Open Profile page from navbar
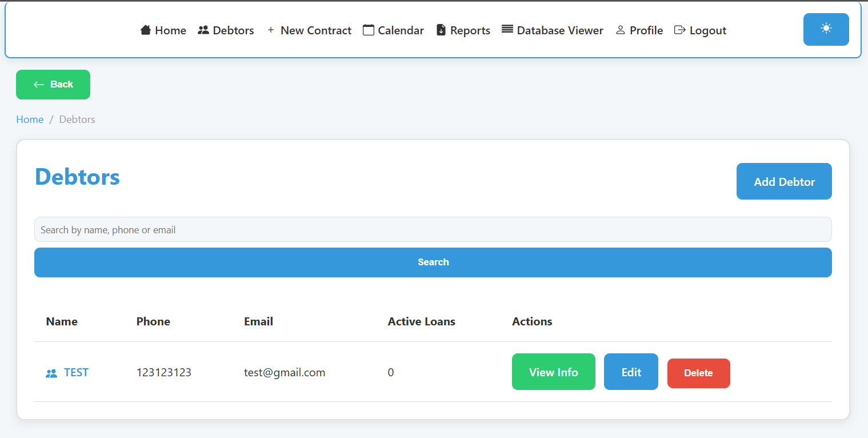 (x=639, y=30)
